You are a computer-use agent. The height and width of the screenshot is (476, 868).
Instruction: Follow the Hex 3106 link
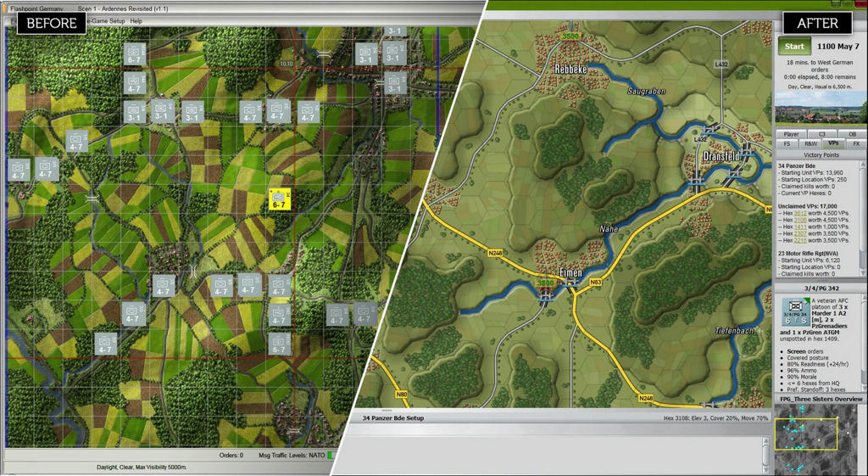[800, 220]
